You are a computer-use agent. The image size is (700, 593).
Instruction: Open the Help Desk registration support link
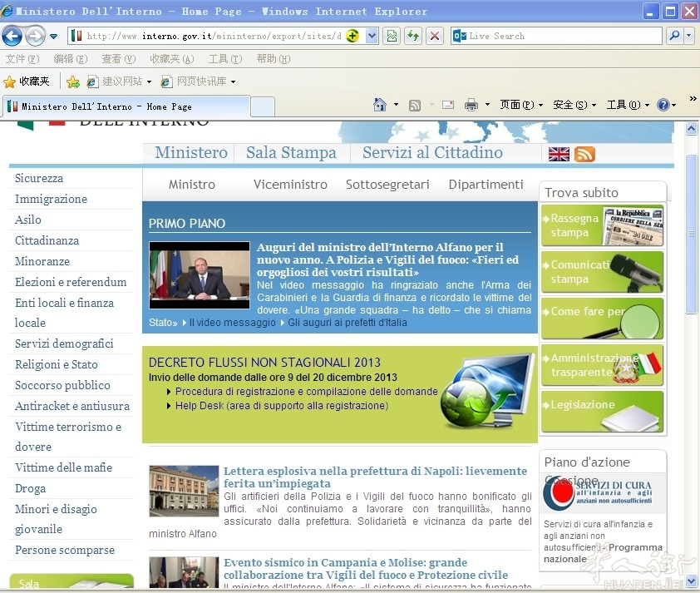282,406
